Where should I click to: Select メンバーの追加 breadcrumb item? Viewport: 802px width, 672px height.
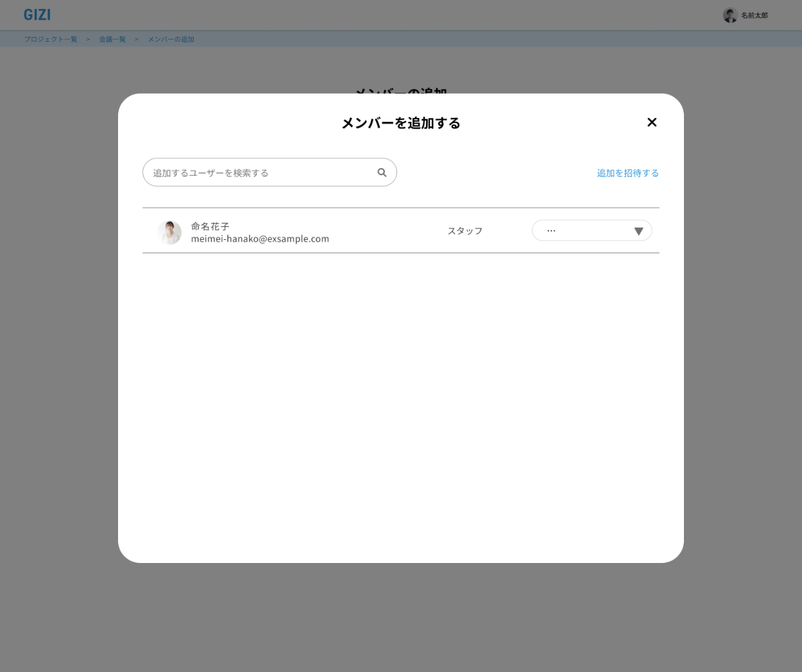coord(171,39)
